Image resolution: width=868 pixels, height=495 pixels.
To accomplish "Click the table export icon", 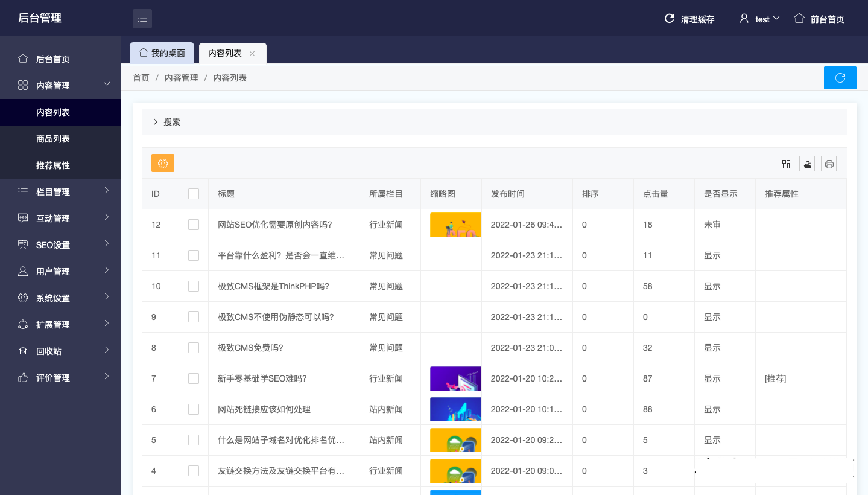I will click(807, 164).
